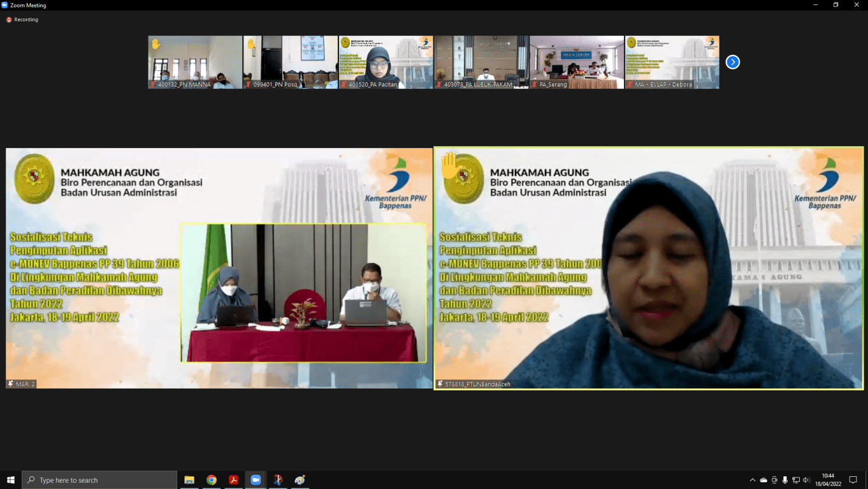Select the 400132_PN MANNA video thumbnail
The height and width of the screenshot is (489, 868).
click(195, 62)
